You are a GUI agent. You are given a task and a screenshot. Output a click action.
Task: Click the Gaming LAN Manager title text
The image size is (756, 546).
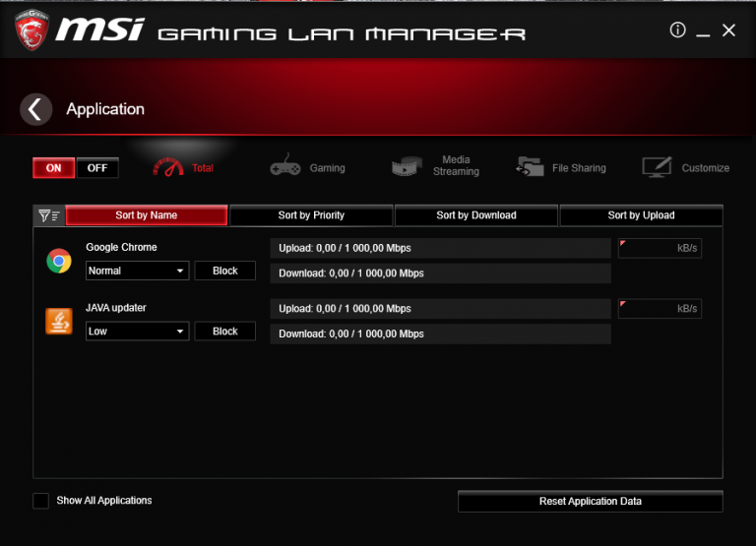tap(342, 34)
